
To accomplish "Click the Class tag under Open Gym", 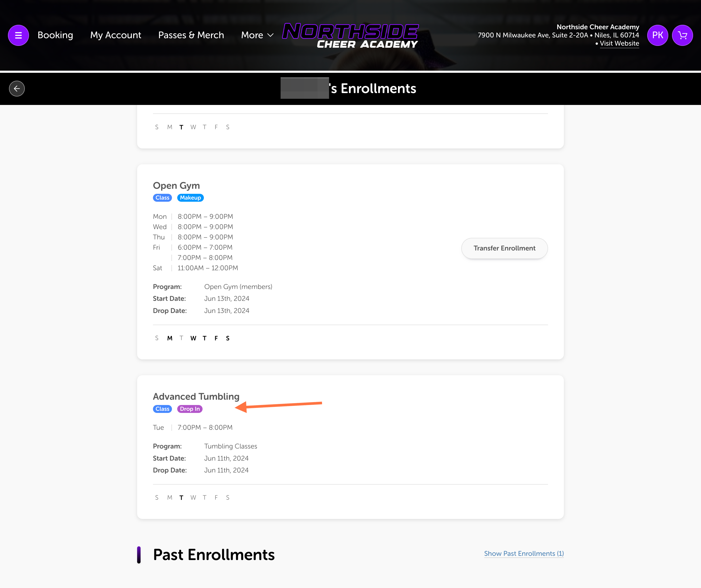I will pos(162,197).
